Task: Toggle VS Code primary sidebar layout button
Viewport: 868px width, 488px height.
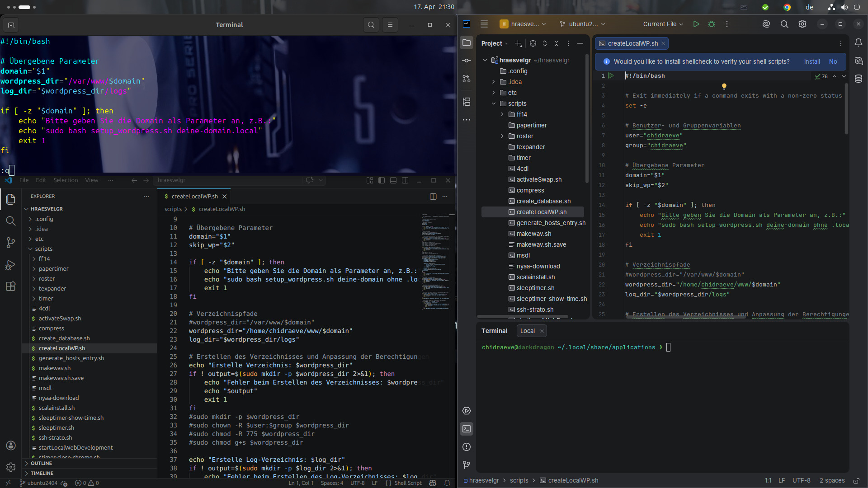Action: 382,180
